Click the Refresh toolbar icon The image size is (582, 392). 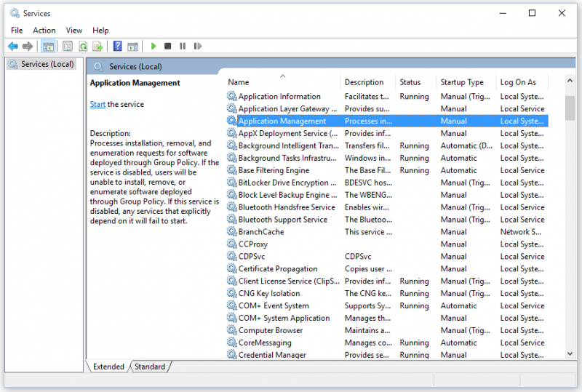tap(83, 47)
